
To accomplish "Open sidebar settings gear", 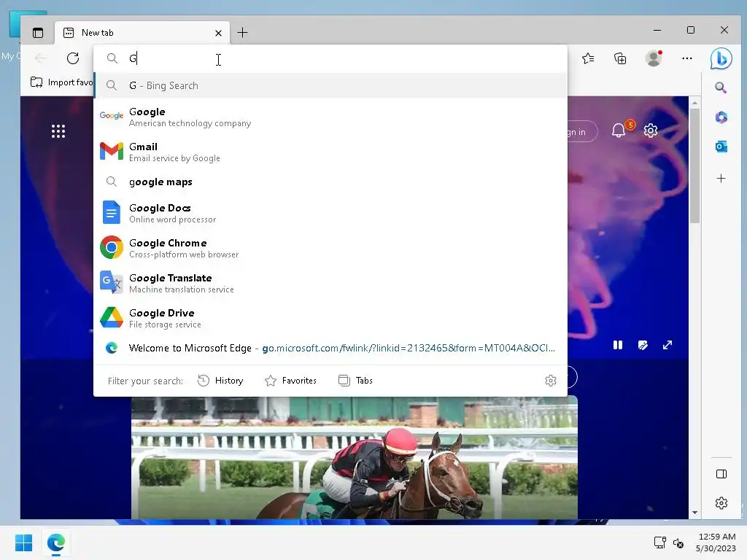I will tap(721, 503).
